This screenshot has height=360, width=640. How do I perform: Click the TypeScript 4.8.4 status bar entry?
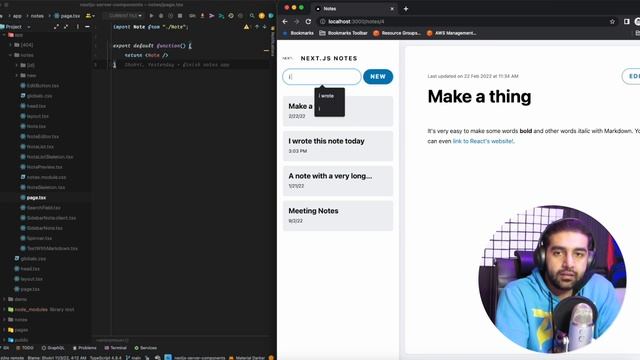coord(106,358)
